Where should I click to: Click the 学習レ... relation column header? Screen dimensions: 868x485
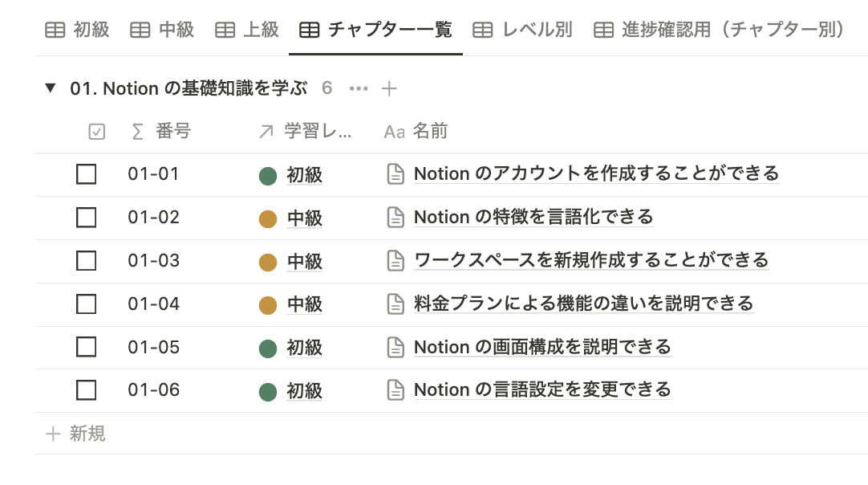[x=305, y=132]
